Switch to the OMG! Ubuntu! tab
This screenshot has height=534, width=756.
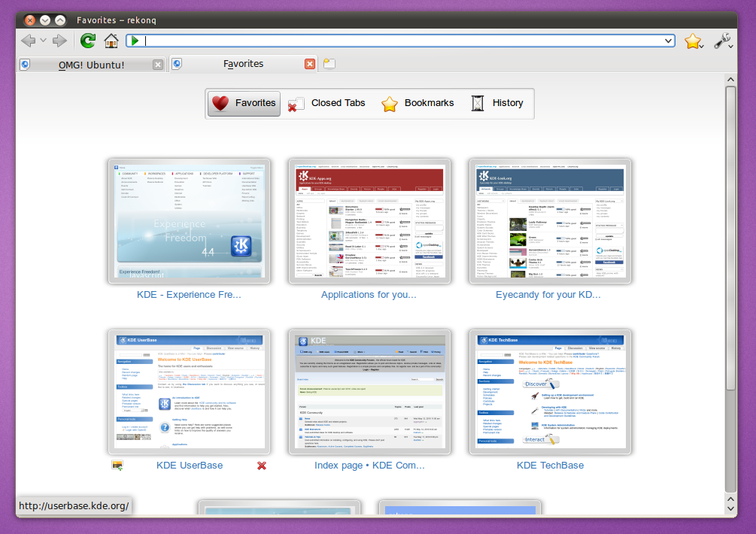click(x=92, y=65)
